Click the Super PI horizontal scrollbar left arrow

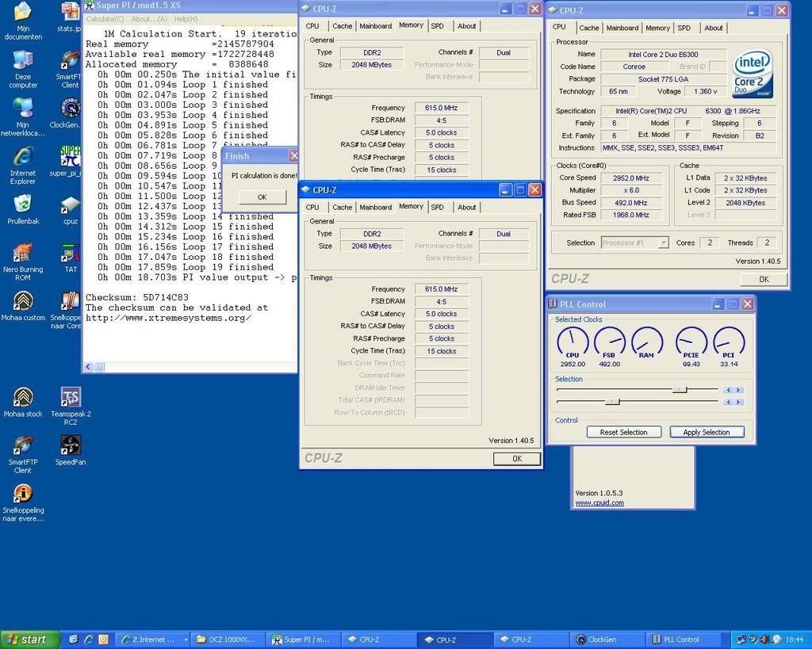[x=89, y=367]
